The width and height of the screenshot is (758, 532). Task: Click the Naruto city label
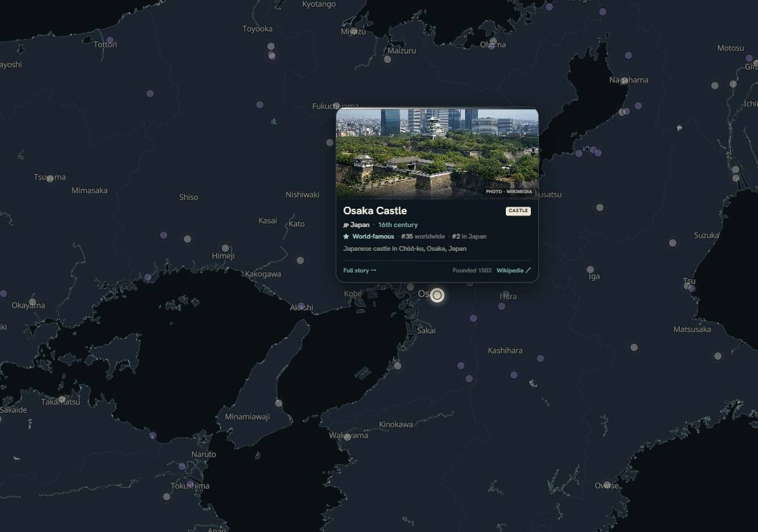[x=203, y=454]
